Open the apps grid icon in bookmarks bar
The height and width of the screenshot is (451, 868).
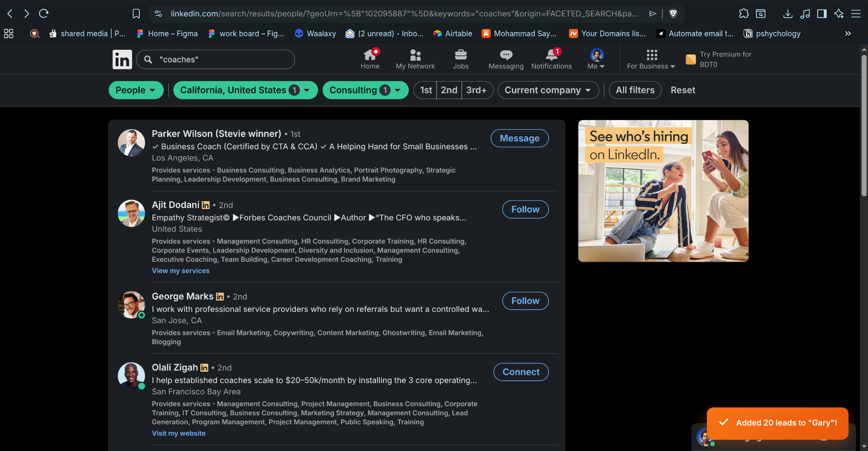click(9, 34)
